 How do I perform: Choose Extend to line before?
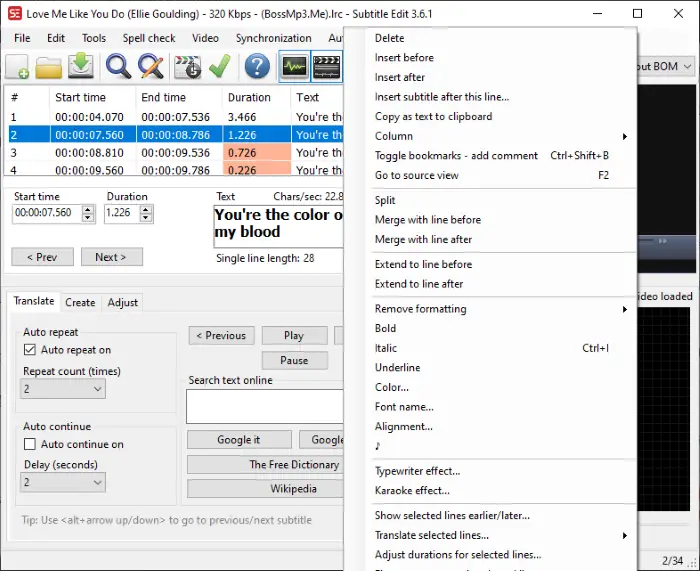coord(424,264)
